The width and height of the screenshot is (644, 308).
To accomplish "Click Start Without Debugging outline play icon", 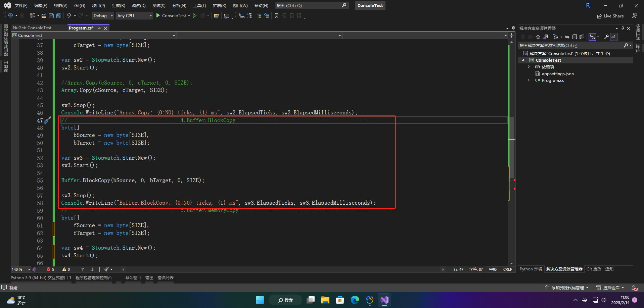I will click(195, 16).
